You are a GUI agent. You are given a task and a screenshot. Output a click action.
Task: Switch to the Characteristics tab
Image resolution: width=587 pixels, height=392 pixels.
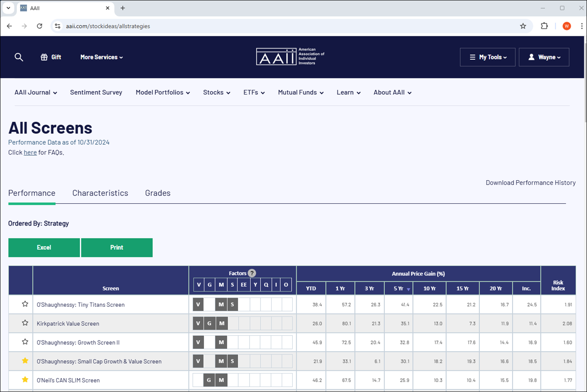[100, 193]
